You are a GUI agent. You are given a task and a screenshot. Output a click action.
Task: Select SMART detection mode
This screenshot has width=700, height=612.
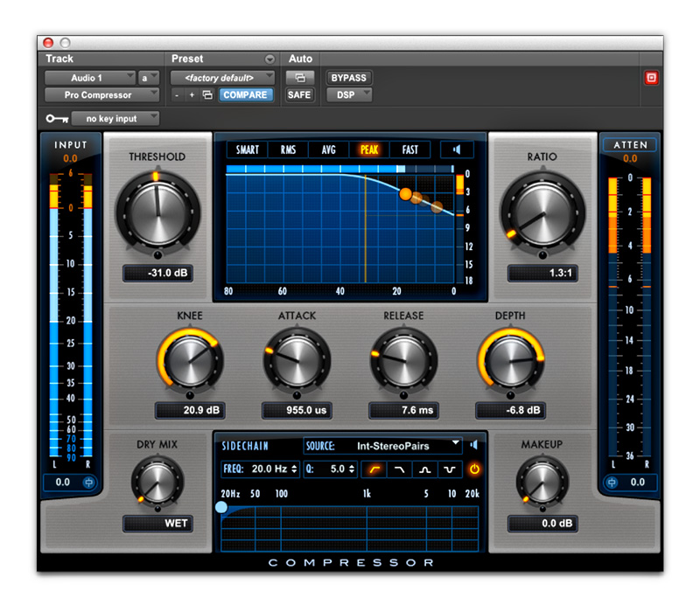click(x=248, y=150)
